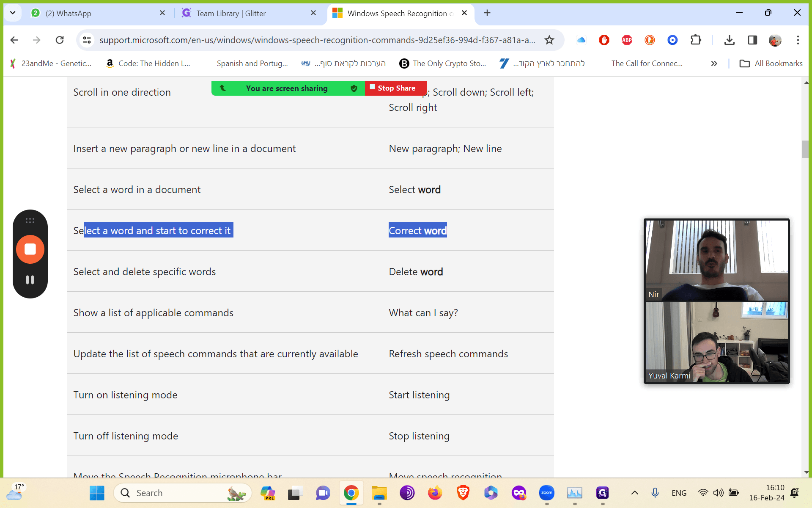Show hidden system tray icons
Screen dimensions: 812x508
634,493
